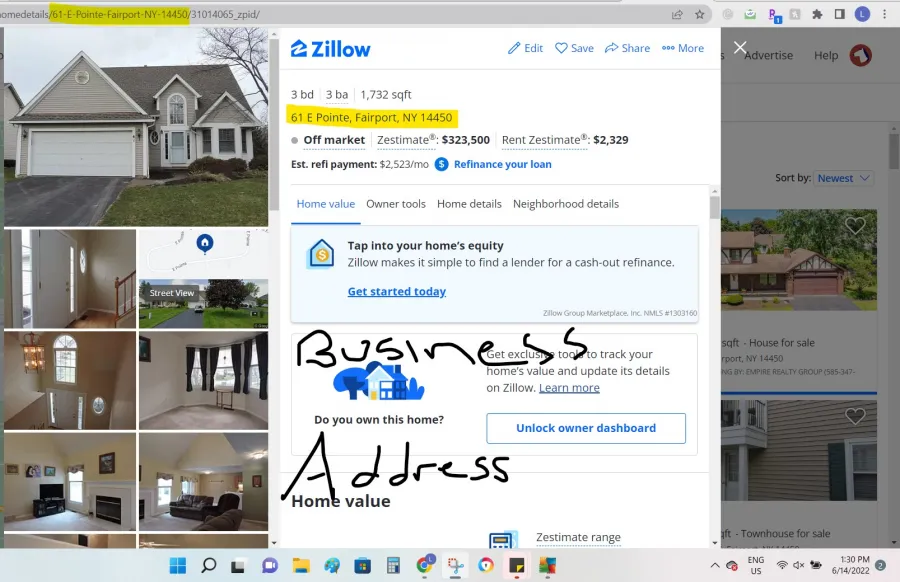Click the Edit pencil button

point(525,48)
